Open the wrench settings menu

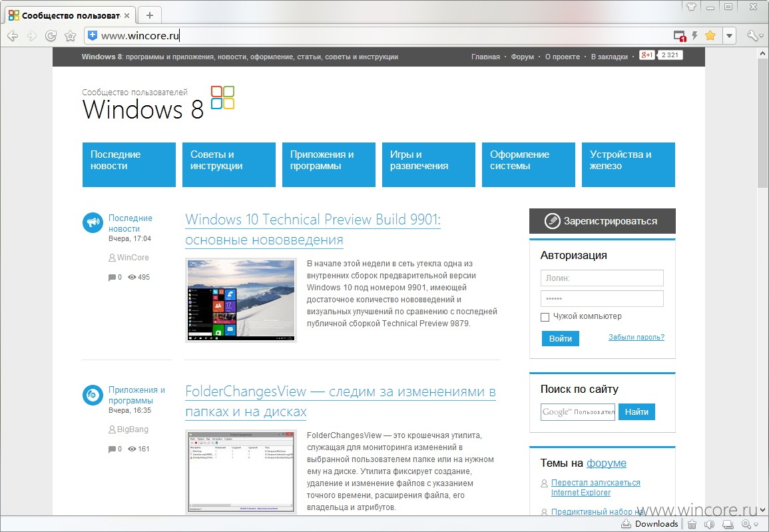point(752,35)
